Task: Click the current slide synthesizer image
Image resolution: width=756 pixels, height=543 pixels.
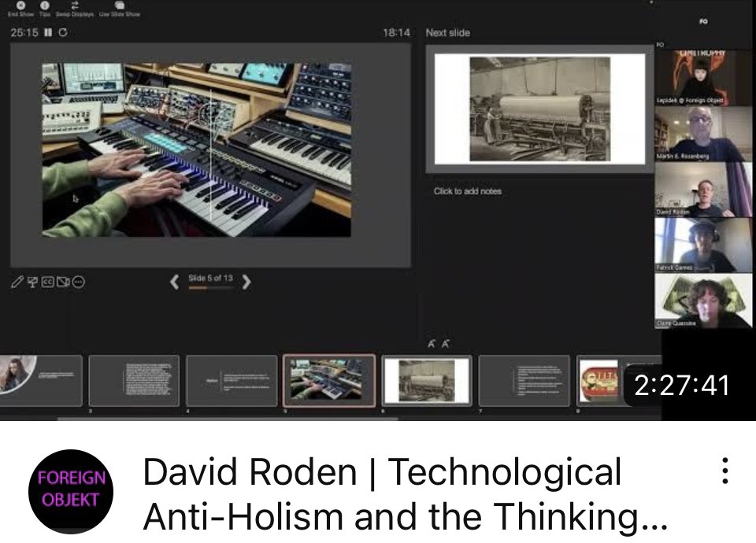Action: [196, 150]
